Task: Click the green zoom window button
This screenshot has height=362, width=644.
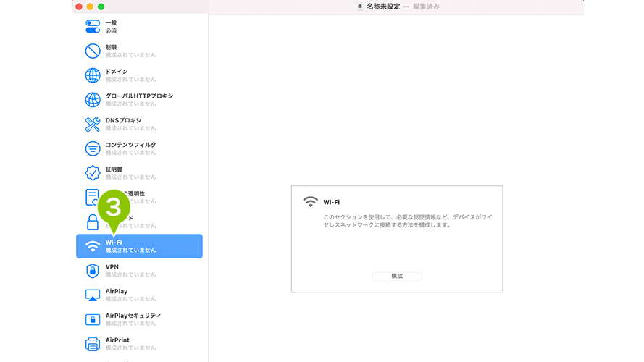Action: click(101, 7)
